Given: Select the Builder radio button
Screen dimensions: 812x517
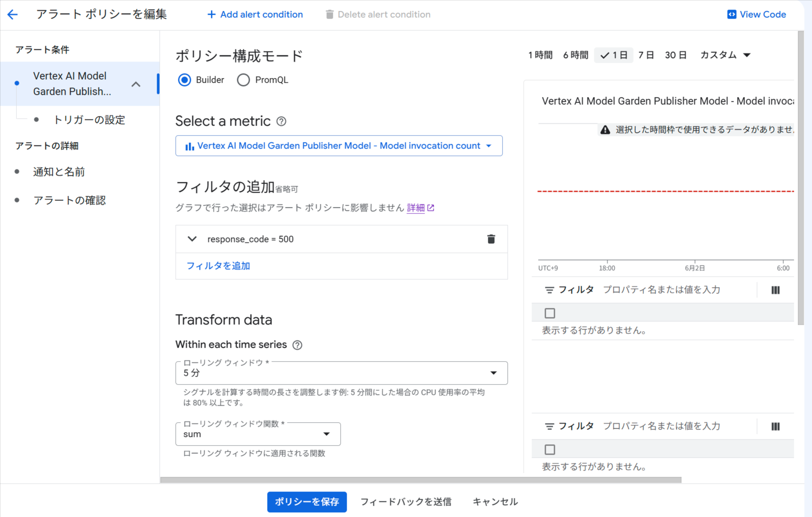Looking at the screenshot, I should tap(184, 80).
